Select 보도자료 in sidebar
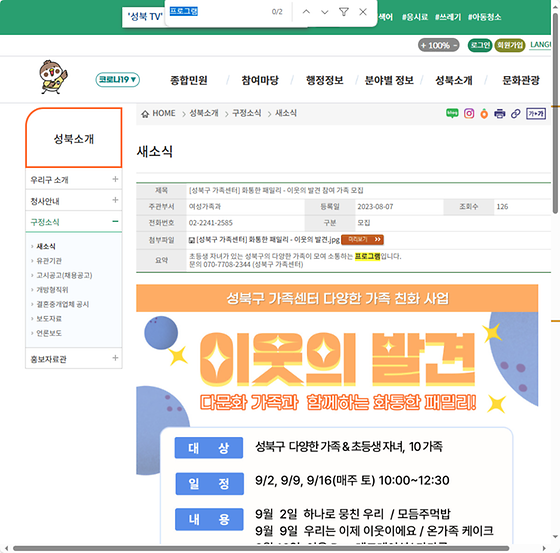560x553 pixels. (x=49, y=319)
